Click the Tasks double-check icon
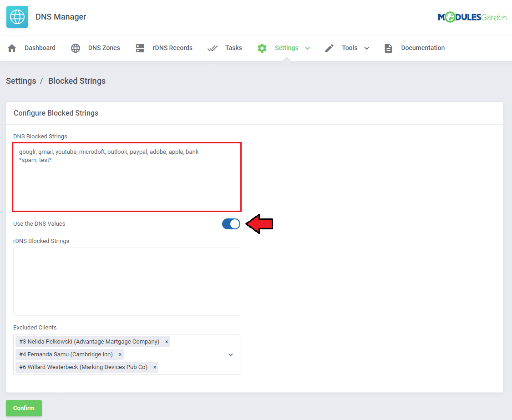512x420 pixels. (213, 48)
